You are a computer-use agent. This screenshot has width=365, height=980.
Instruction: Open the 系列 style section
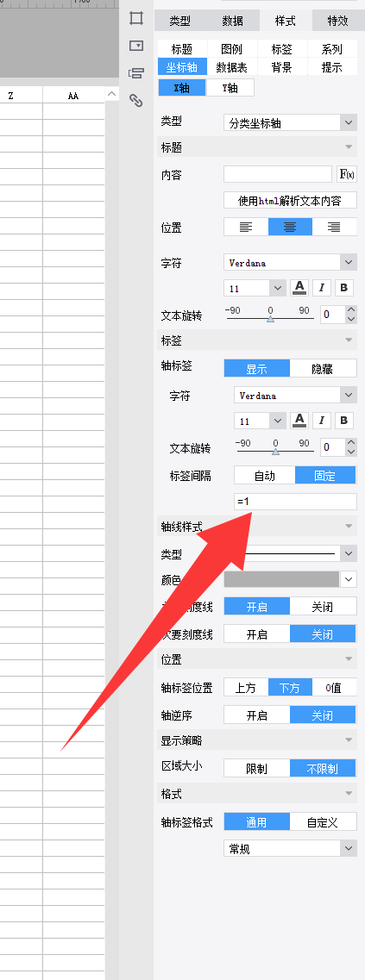332,49
